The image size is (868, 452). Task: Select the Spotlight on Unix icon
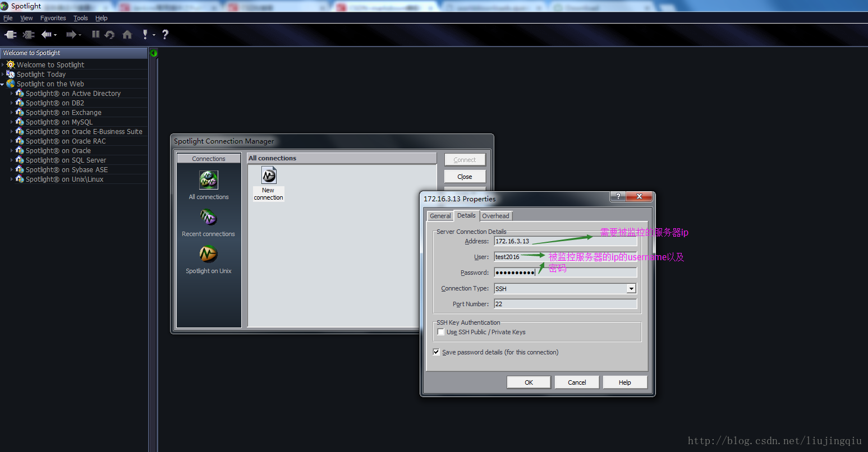click(208, 254)
